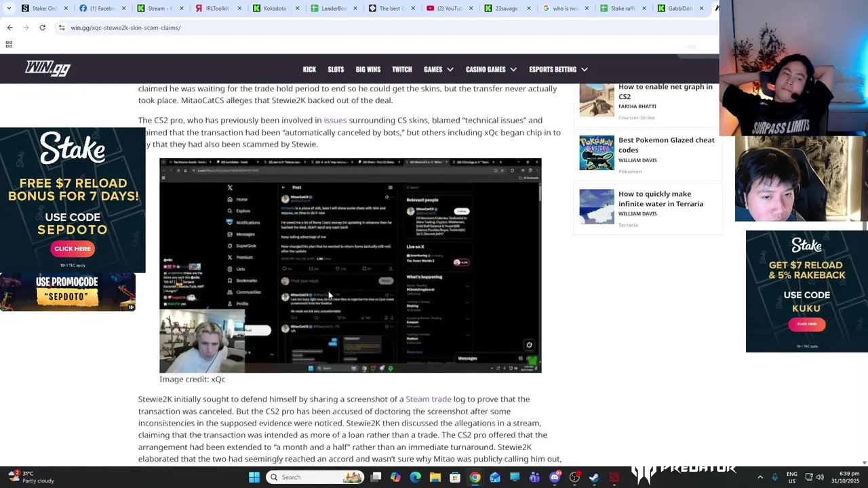868x488 pixels.
Task: Switch to the 23savage browser tab
Action: coord(507,8)
